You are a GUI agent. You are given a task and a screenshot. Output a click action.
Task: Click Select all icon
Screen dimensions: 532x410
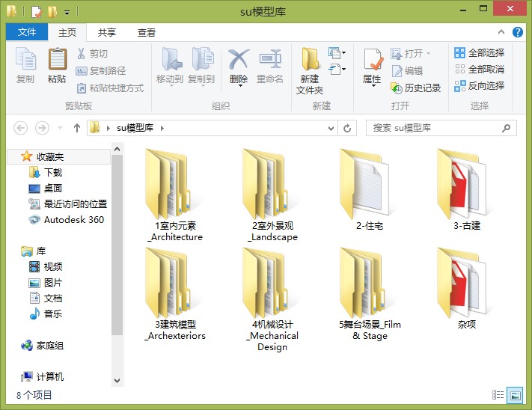(x=459, y=52)
